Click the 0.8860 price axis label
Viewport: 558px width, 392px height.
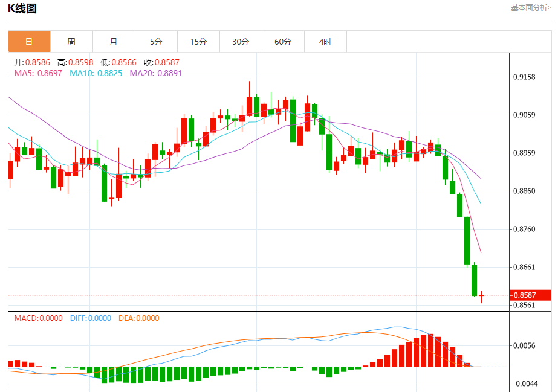pos(524,191)
